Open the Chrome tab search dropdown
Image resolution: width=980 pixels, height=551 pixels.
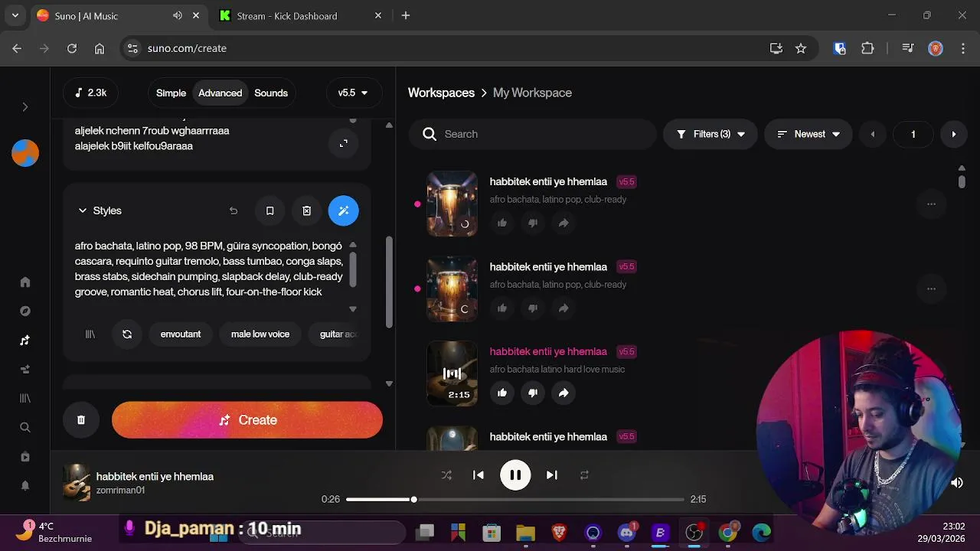click(x=15, y=15)
